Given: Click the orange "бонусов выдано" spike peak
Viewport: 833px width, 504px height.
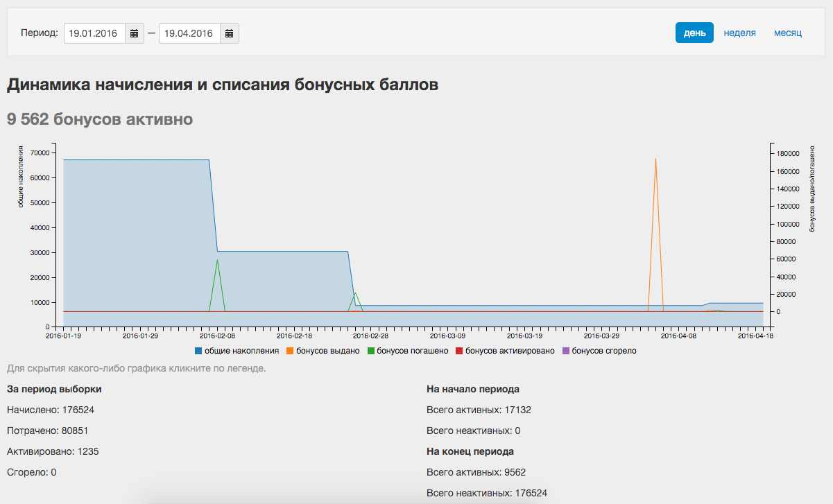Looking at the screenshot, I should (655, 159).
